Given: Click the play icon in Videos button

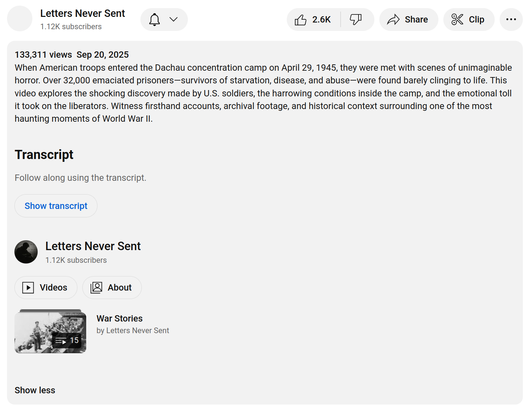Looking at the screenshot, I should click(x=28, y=287).
